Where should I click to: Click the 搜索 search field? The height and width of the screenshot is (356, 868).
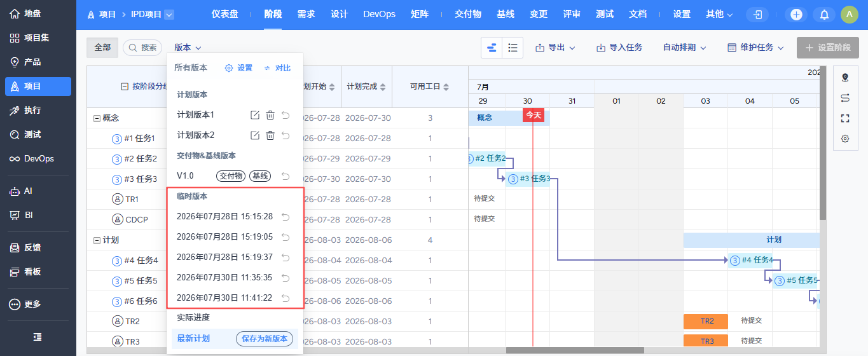142,48
